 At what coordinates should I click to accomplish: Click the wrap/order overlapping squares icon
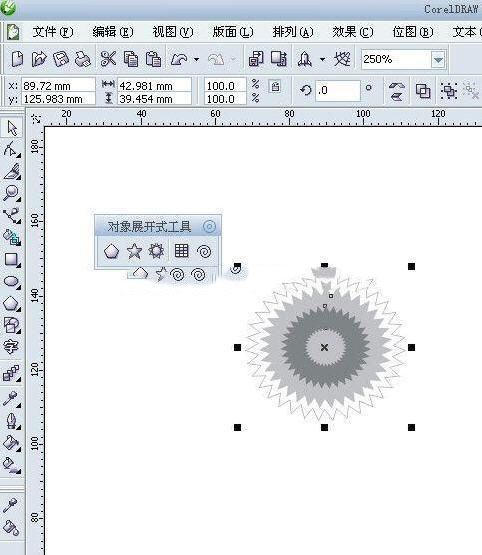423,91
